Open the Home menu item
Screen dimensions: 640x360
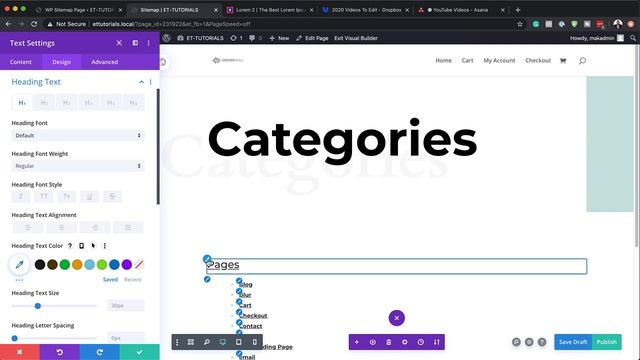click(443, 60)
